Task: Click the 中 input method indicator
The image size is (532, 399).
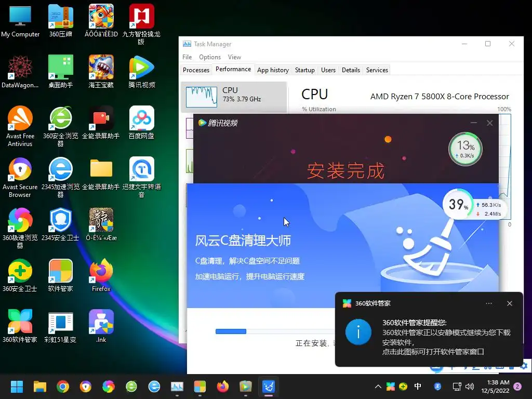Action: point(418,387)
